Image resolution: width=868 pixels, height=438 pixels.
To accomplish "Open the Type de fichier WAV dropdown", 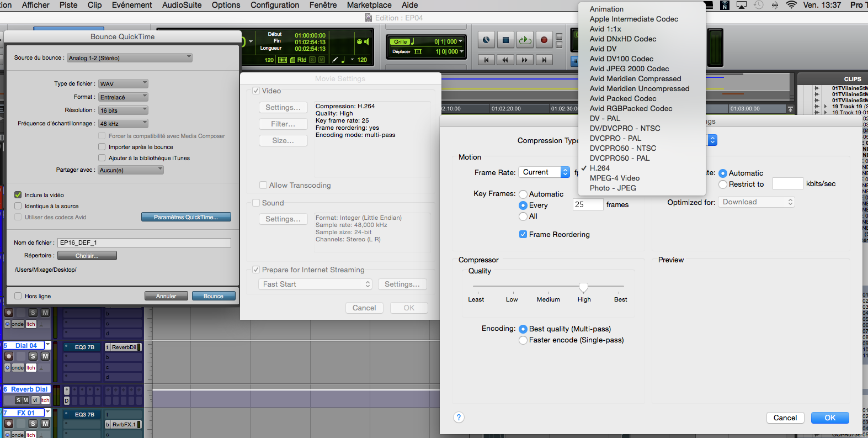I will (x=124, y=84).
